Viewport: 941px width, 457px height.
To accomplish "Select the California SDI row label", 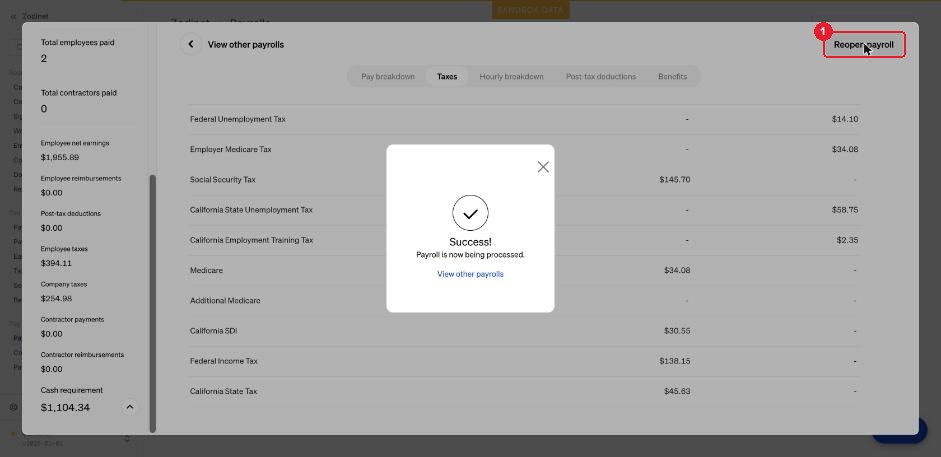I will coord(213,330).
